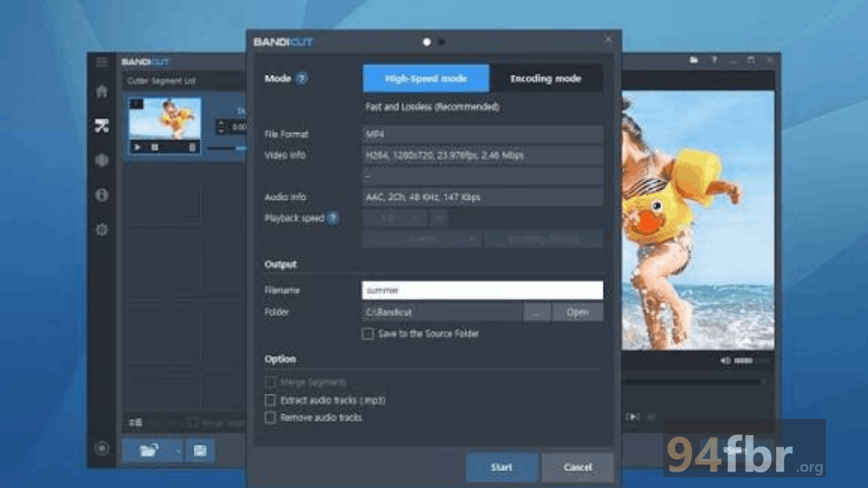Delete segment 1 with trash icon
Screen dimensions: 868x488
pos(193,147)
